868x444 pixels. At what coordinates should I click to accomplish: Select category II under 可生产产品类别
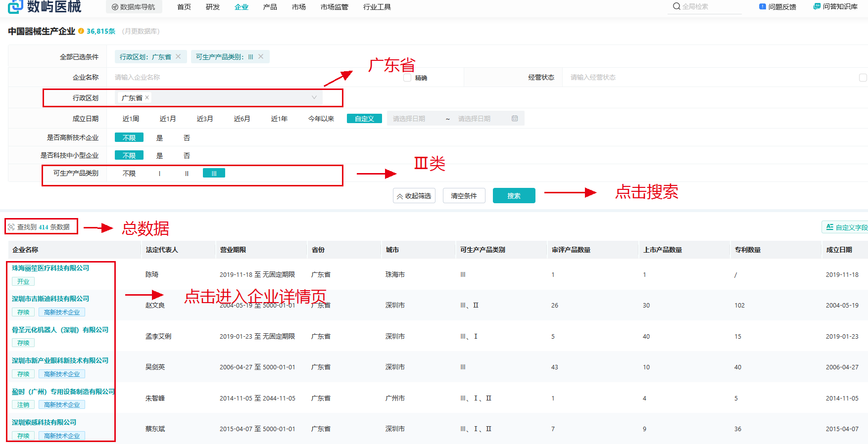[x=187, y=174]
